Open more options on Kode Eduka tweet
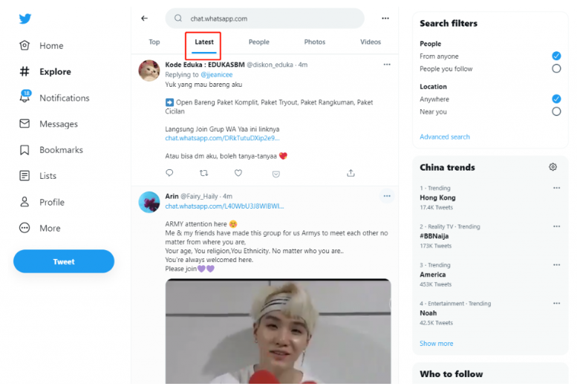The height and width of the screenshot is (392, 577). click(x=387, y=65)
